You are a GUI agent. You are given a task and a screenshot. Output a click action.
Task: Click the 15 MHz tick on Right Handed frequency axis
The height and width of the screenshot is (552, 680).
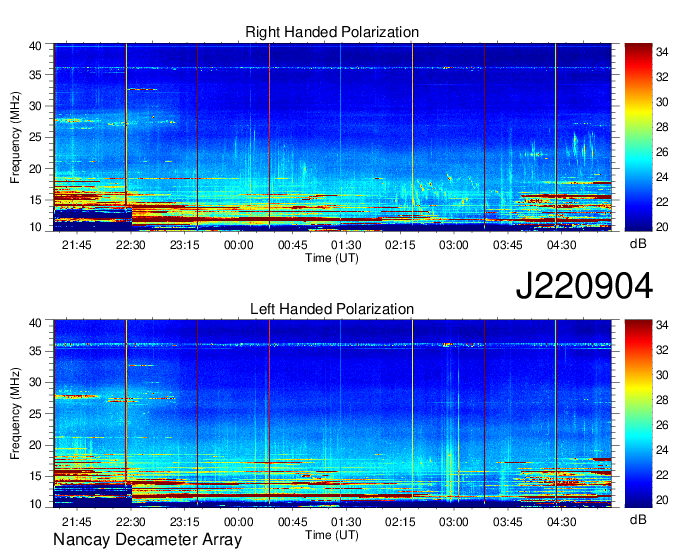click(x=35, y=200)
